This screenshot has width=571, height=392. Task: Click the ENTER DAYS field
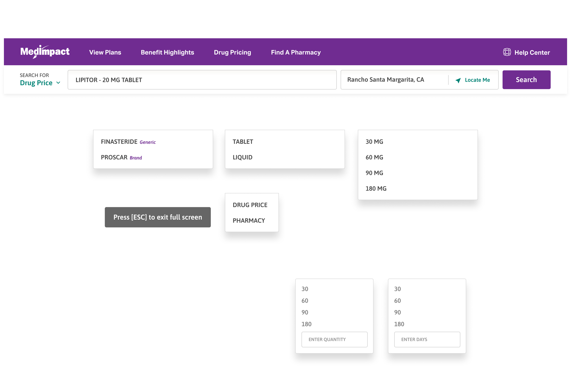pyautogui.click(x=427, y=339)
